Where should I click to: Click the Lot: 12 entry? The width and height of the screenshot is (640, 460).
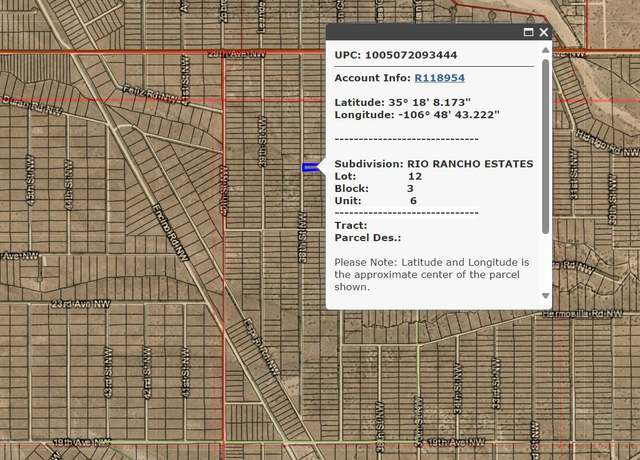(378, 176)
